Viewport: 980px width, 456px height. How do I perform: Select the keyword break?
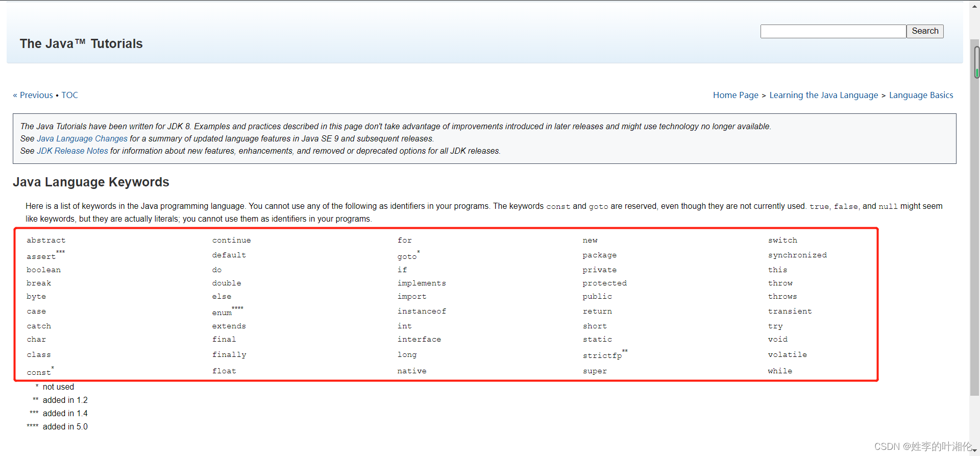(39, 283)
